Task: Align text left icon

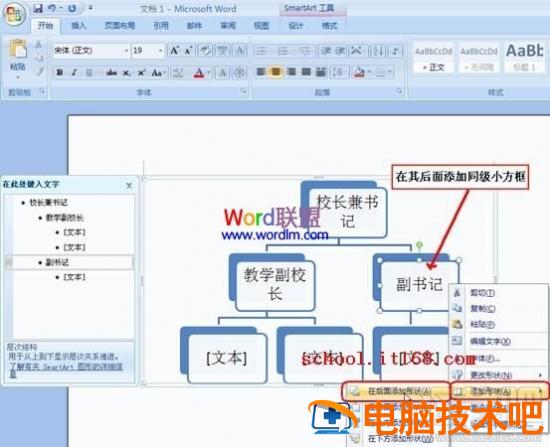Action: pos(261,72)
